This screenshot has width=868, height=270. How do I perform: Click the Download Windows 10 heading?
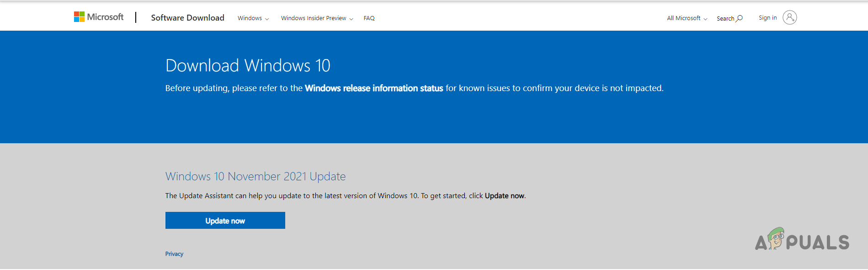(248, 66)
